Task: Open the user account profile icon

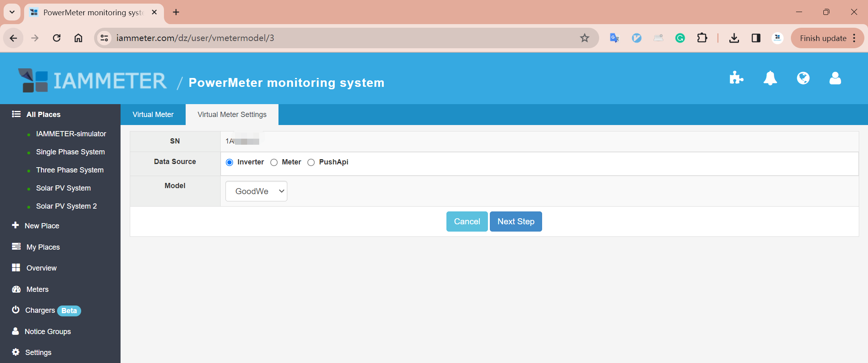Action: click(835, 78)
